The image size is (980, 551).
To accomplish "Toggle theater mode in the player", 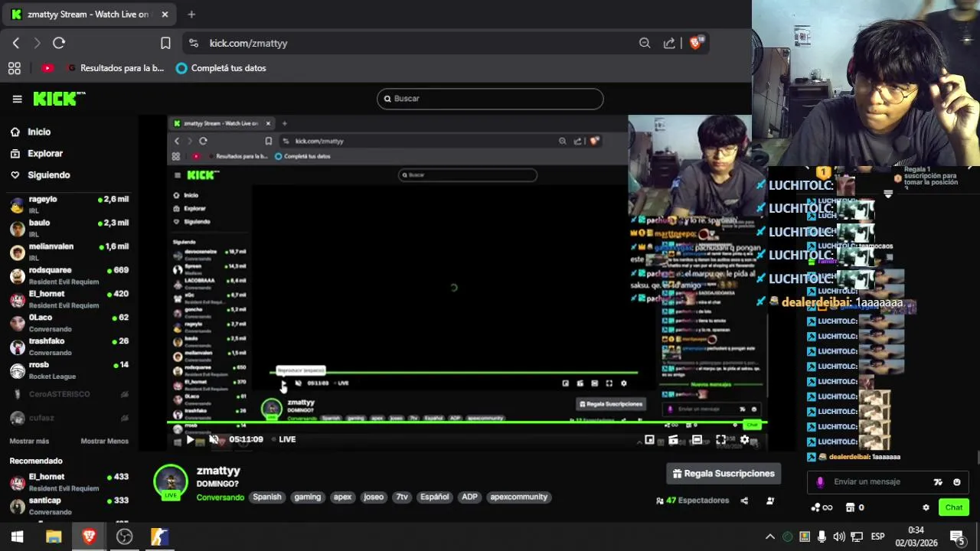I will coord(697,440).
